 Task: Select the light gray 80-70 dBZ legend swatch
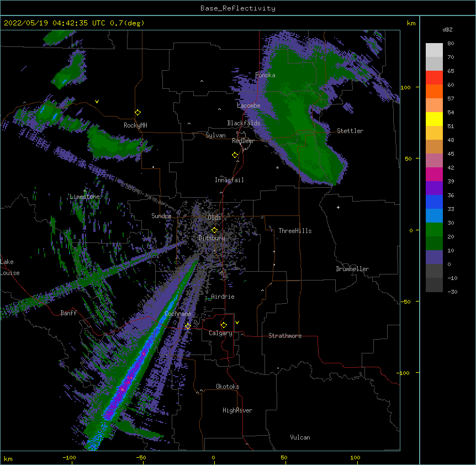coord(434,50)
